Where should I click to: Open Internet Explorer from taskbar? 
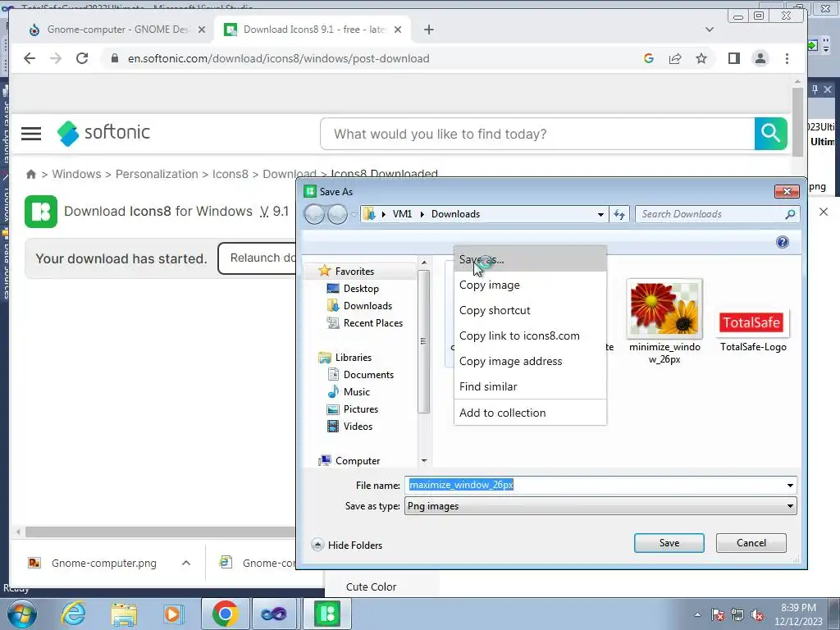point(73,614)
